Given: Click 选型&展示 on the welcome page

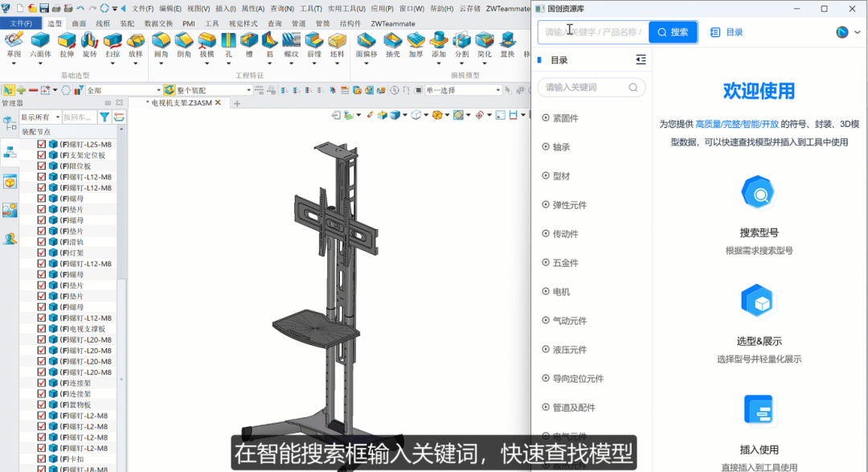Looking at the screenshot, I should pos(759,341).
